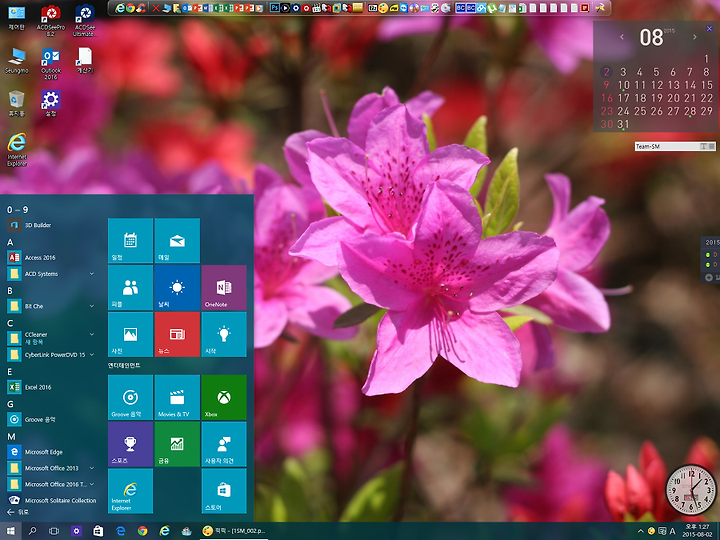Screen dimensions: 720x540
Task: Open the Photos (사진) tile
Action: (130, 334)
